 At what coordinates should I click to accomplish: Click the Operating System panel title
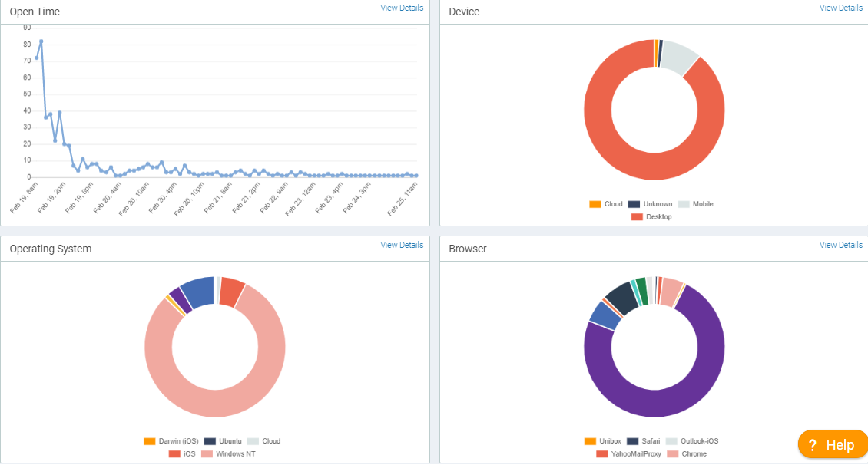click(51, 249)
